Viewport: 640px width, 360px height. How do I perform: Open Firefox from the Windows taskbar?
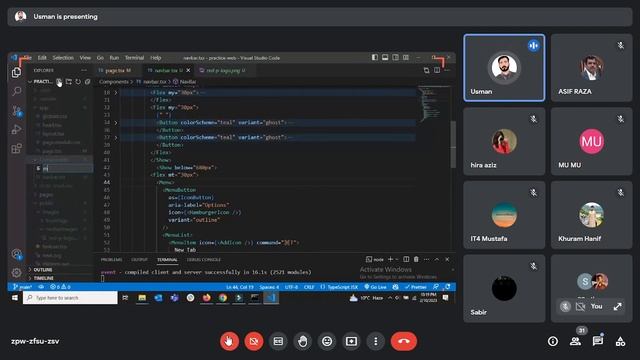(207, 298)
